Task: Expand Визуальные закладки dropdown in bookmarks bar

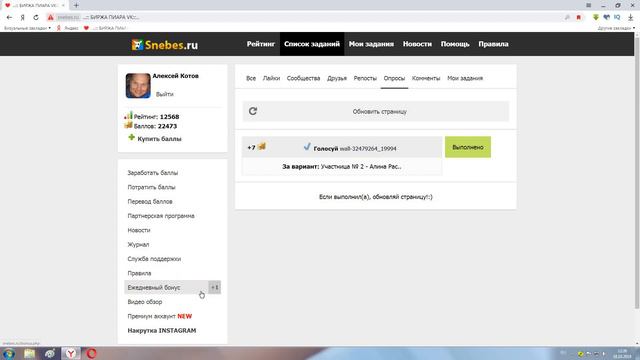Action: tap(27, 28)
